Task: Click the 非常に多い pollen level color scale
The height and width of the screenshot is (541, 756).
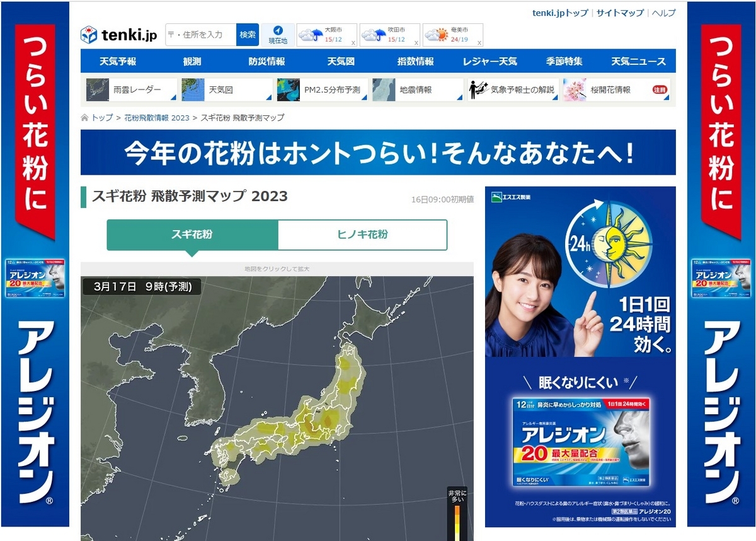Action: pyautogui.click(x=457, y=514)
